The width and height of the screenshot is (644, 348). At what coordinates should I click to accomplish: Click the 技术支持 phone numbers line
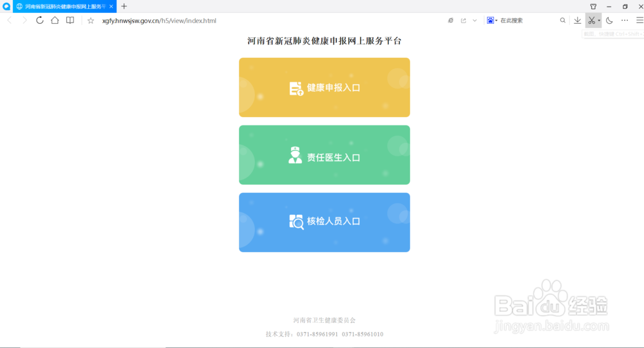click(x=325, y=334)
